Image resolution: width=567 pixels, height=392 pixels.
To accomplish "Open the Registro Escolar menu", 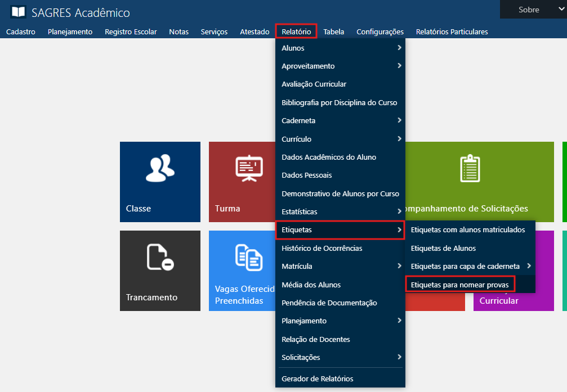I will [x=131, y=31].
